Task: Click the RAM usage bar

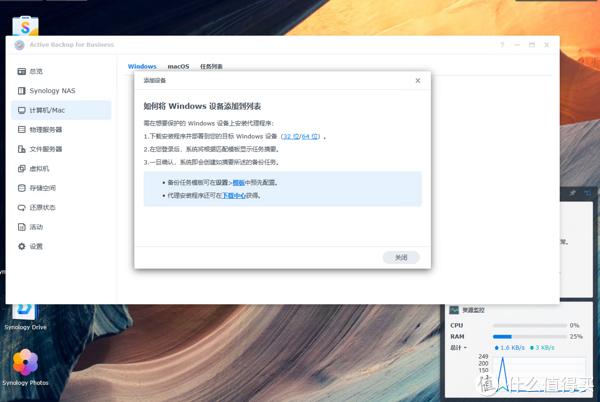Action: tap(530, 337)
